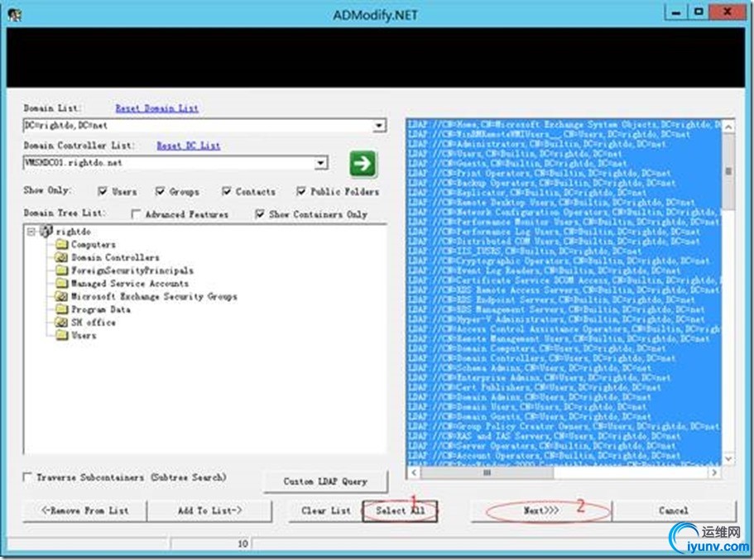
Task: Click the horizontal scrollbar left arrow
Action: click(414, 472)
